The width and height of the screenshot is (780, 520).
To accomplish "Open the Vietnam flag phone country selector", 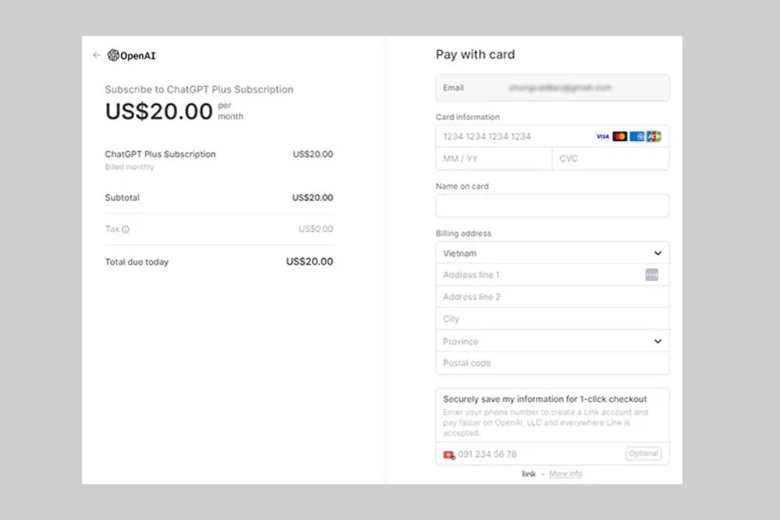I will 449,454.
